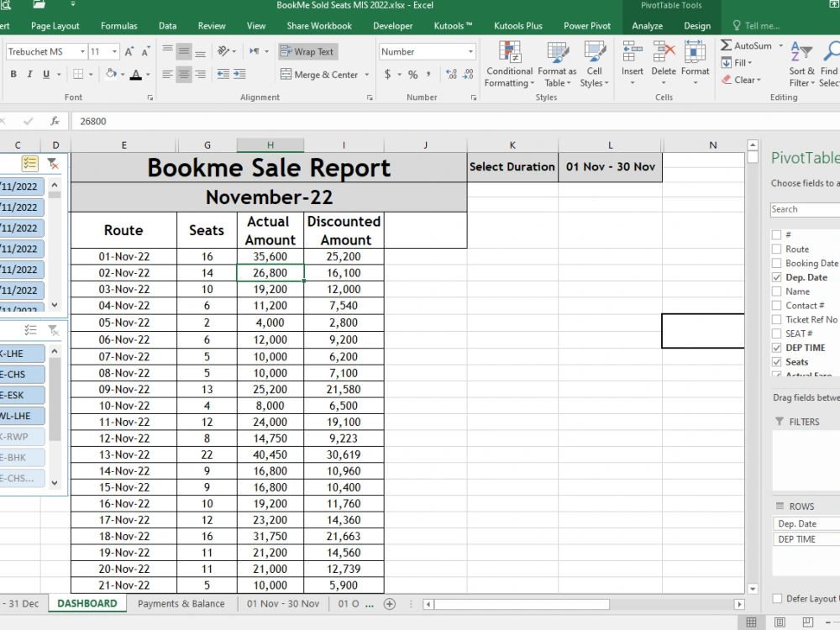This screenshot has width=840, height=630.
Task: Uncheck the Dep. Date field
Action: 777,277
